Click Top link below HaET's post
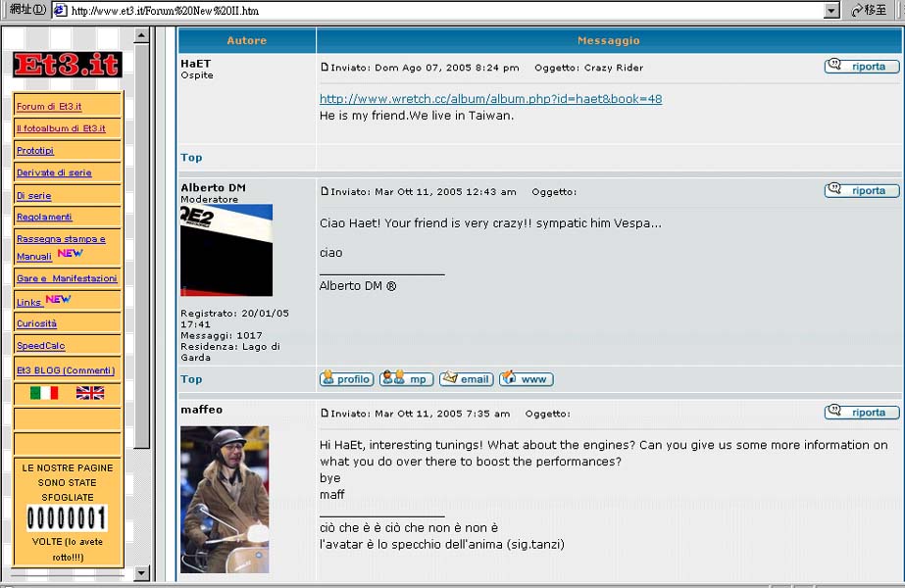Viewport: 905px width, 588px height. tap(191, 157)
